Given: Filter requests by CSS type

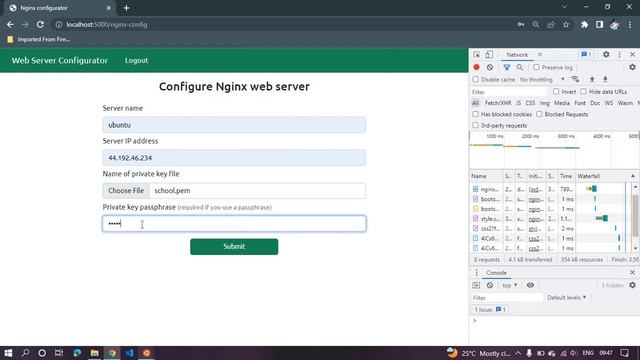Looking at the screenshot, I should pyautogui.click(x=530, y=103).
